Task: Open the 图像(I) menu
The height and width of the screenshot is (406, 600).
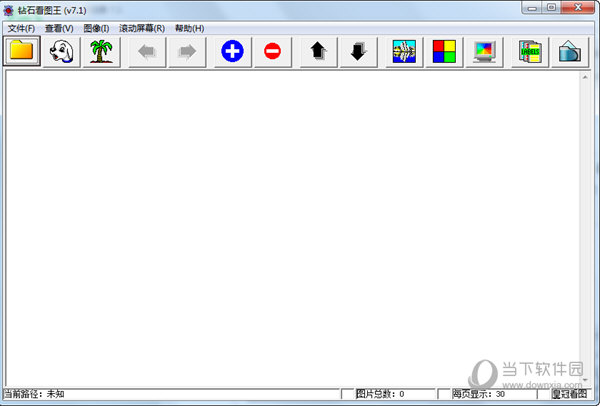Action: [96, 28]
